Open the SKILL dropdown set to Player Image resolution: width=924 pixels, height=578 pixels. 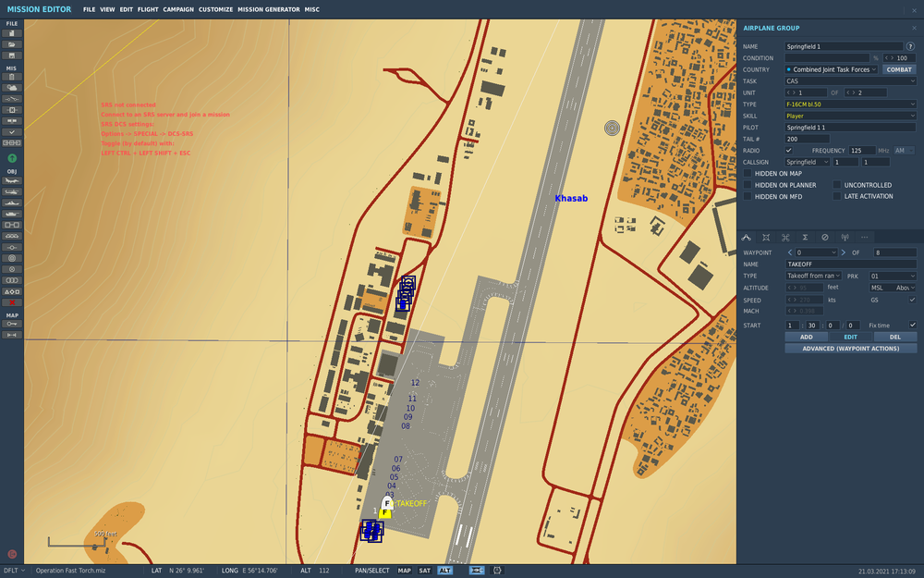pyautogui.click(x=848, y=115)
